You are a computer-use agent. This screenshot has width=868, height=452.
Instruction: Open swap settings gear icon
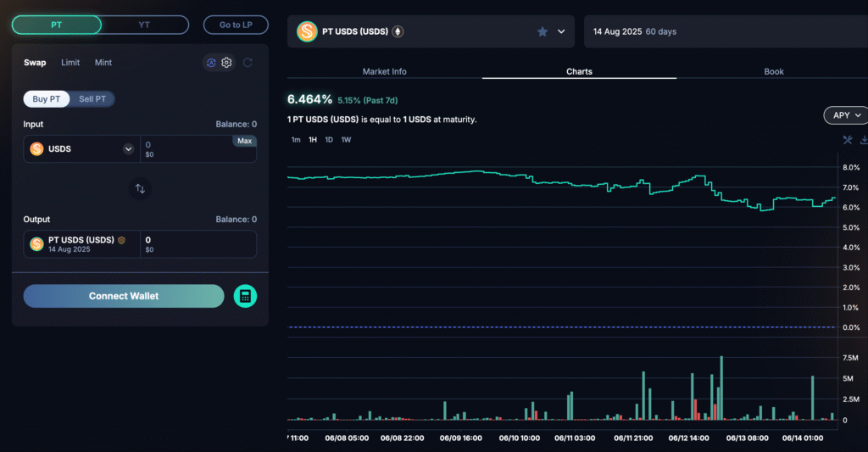(226, 63)
